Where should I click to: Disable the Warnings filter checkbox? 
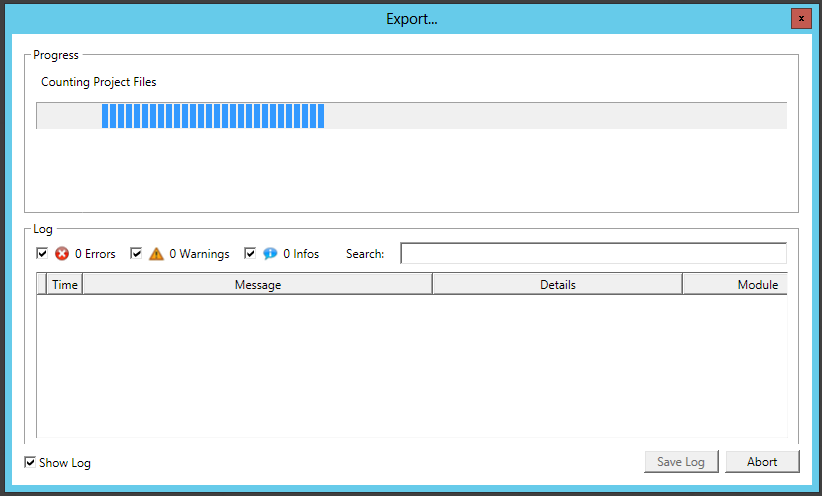tap(136, 254)
